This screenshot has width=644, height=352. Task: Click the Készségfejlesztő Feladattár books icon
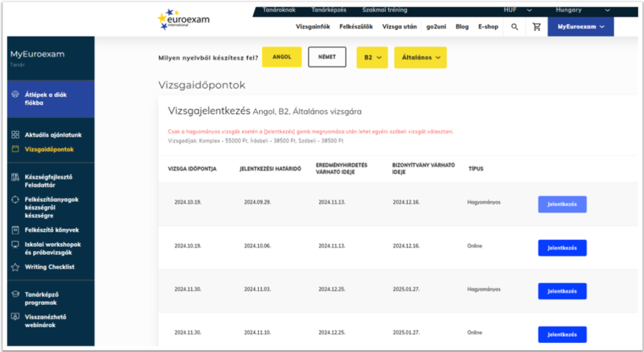click(15, 177)
